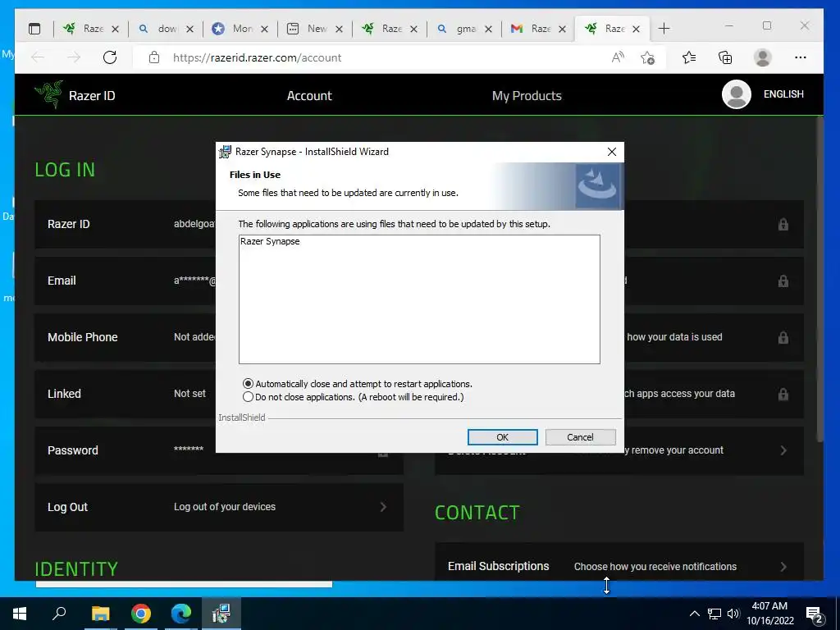The width and height of the screenshot is (840, 630).
Task: Open Edge Settings and more menu
Action: pyautogui.click(x=801, y=57)
